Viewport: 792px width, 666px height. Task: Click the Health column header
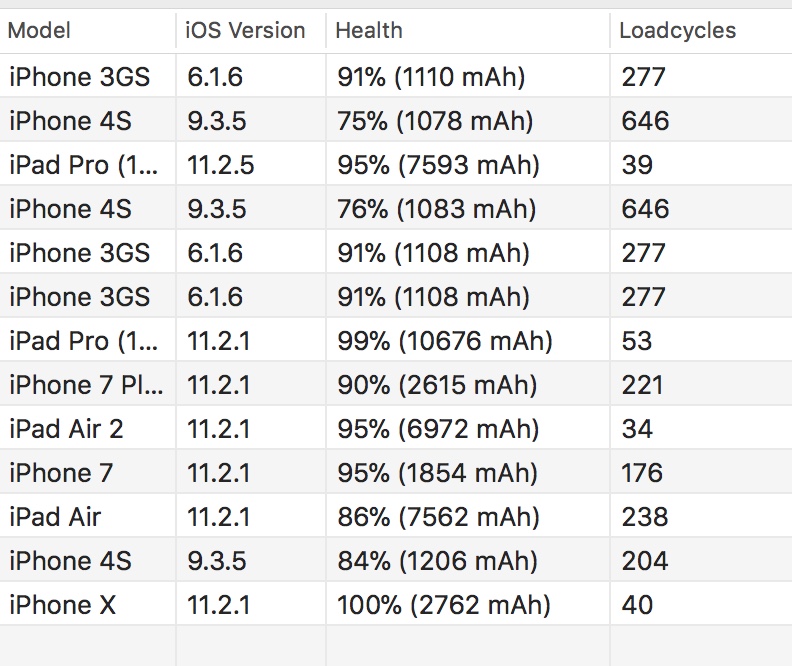pyautogui.click(x=468, y=30)
